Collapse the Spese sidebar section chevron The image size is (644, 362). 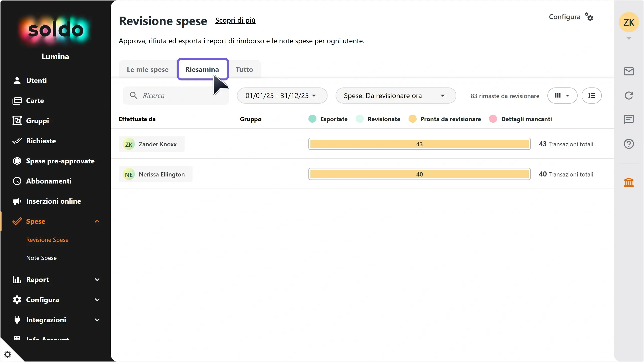coord(97,221)
